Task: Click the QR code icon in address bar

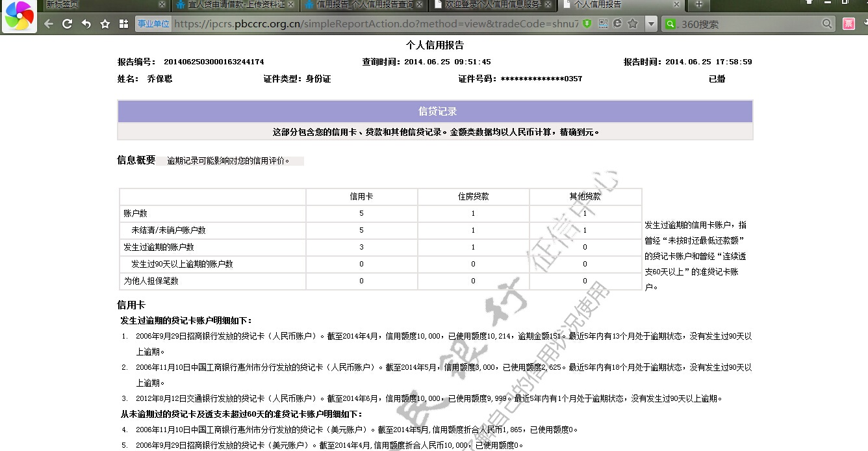Action: (602, 24)
